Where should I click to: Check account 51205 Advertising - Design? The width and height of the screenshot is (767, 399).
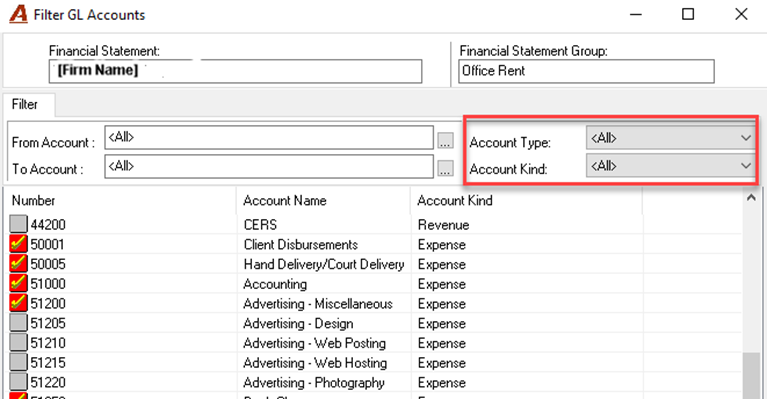pyautogui.click(x=18, y=323)
